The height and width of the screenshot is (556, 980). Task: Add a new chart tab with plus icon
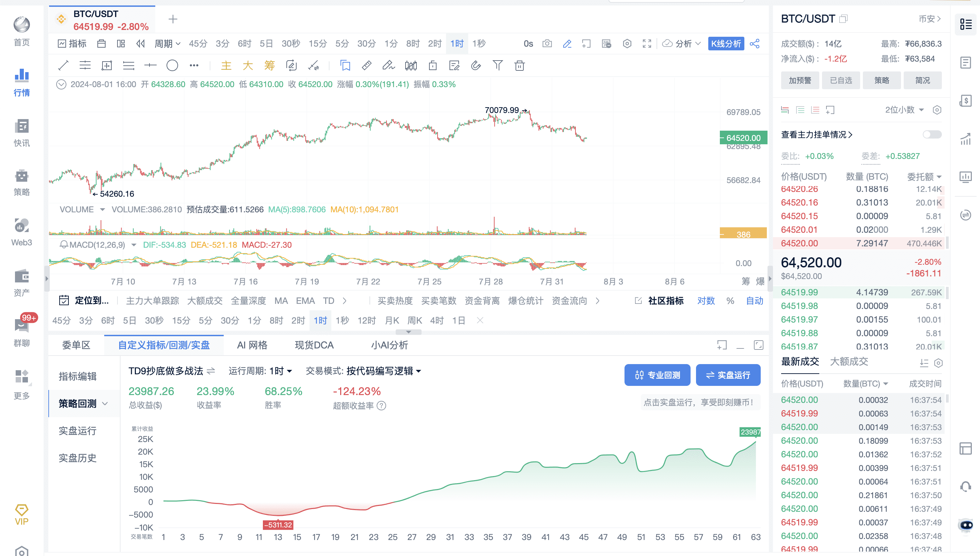coord(173,19)
